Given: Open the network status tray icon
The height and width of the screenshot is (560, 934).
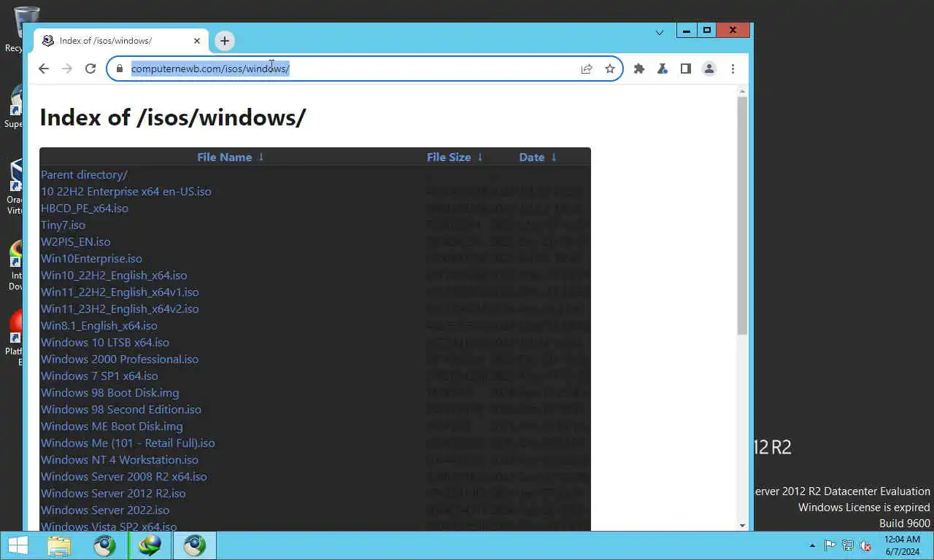Looking at the screenshot, I should 848,545.
